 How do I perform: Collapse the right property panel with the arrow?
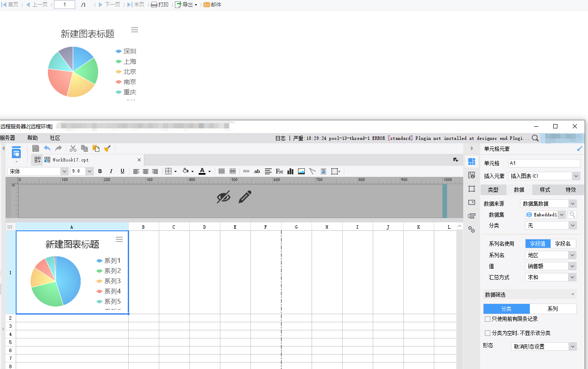point(472,148)
